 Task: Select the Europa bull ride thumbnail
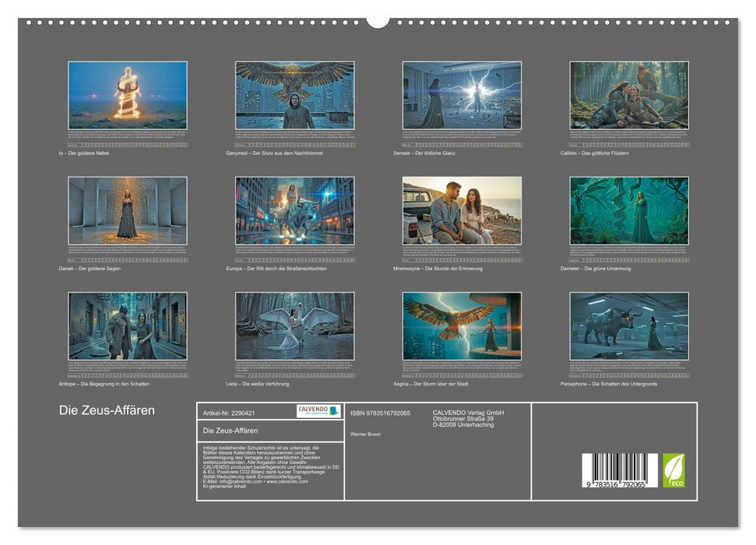294,211
